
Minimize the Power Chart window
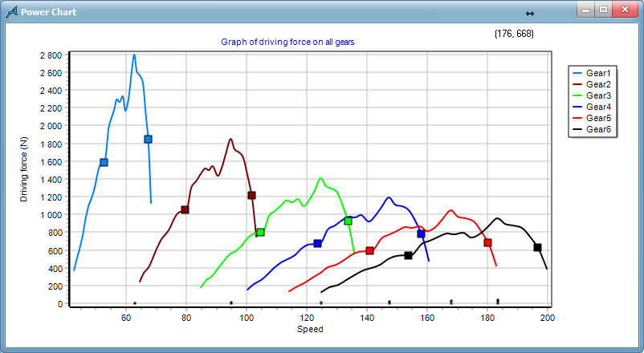pyautogui.click(x=586, y=10)
